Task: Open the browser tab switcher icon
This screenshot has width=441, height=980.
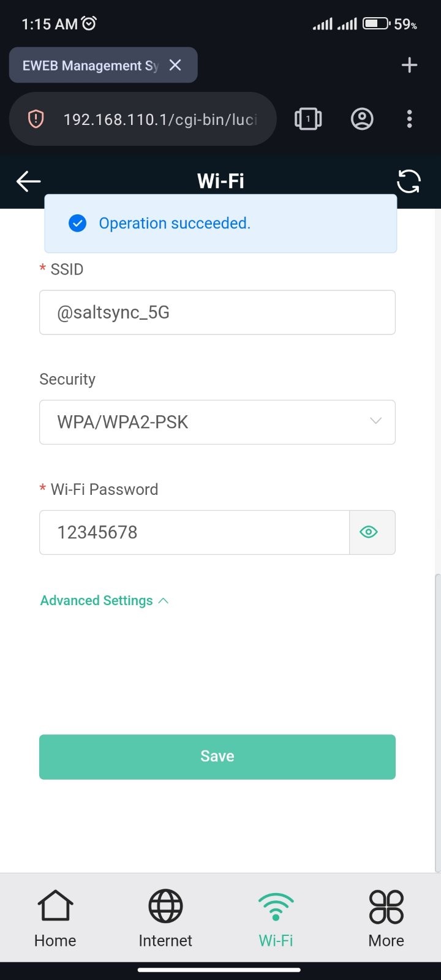Action: click(308, 119)
